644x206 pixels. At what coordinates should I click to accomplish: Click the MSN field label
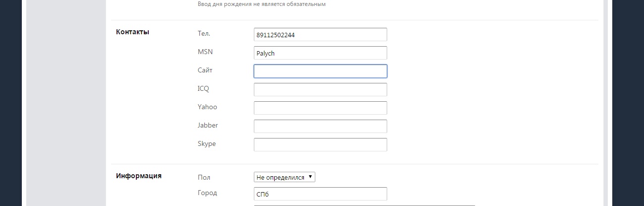tap(205, 52)
